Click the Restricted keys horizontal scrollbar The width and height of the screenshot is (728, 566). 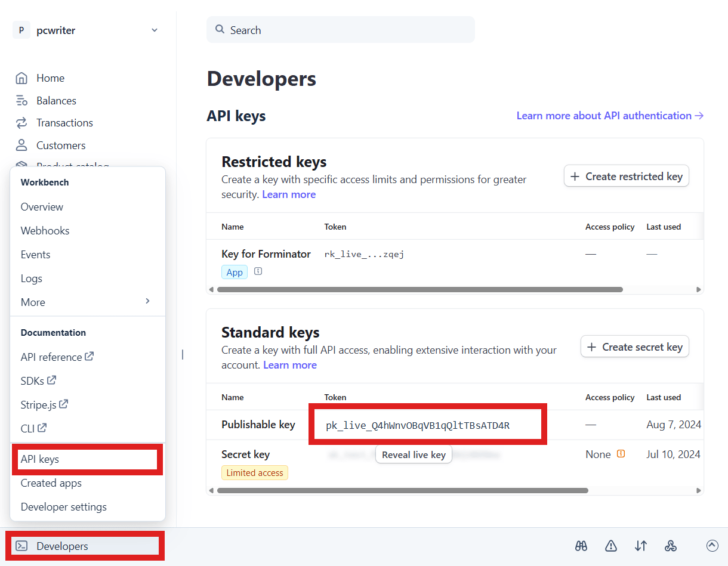pos(420,289)
